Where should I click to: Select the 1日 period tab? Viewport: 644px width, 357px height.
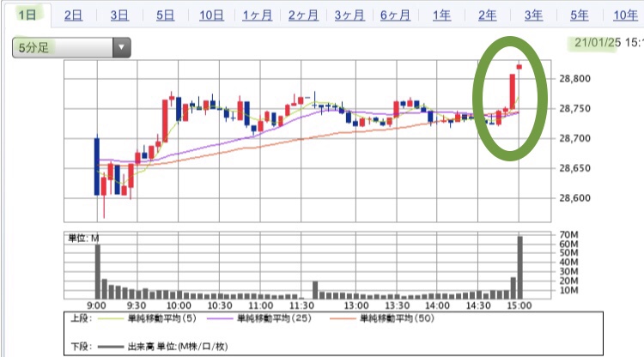tap(27, 15)
